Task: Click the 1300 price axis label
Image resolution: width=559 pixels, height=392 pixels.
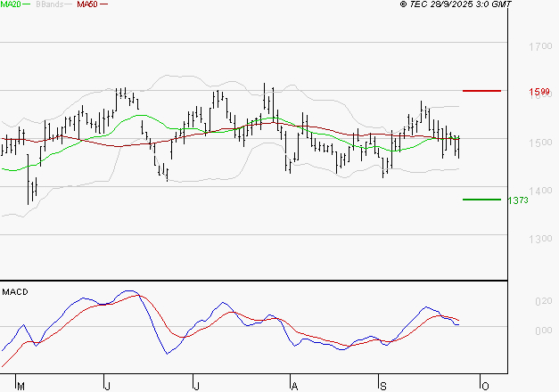Action: pyautogui.click(x=538, y=239)
